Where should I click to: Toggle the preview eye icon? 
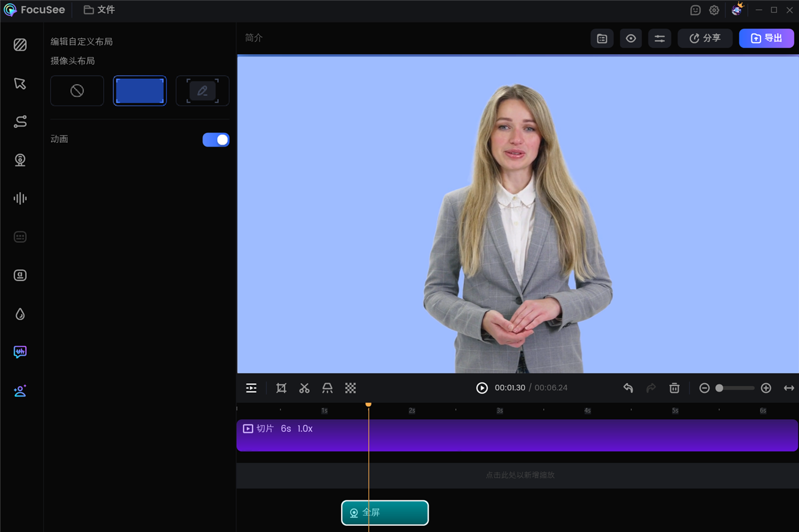[x=631, y=38]
